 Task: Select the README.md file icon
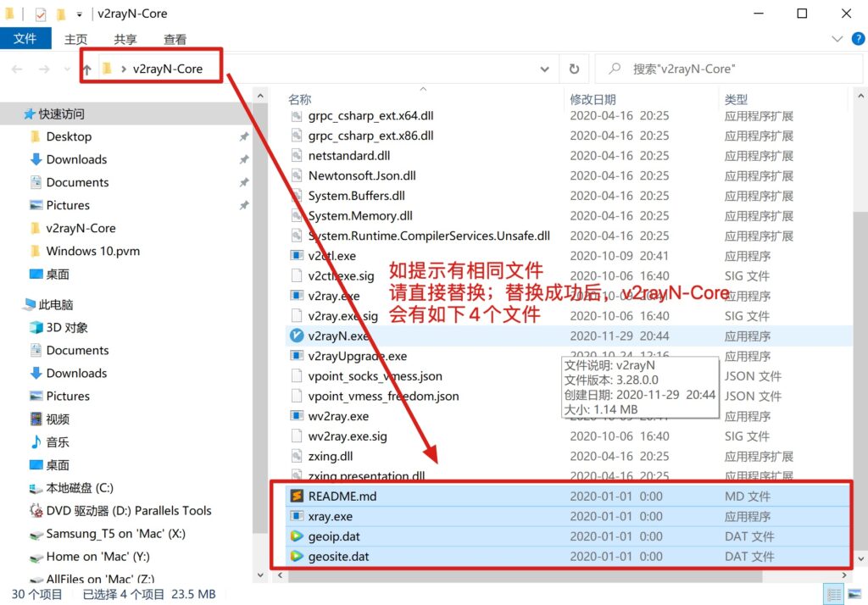tap(297, 496)
